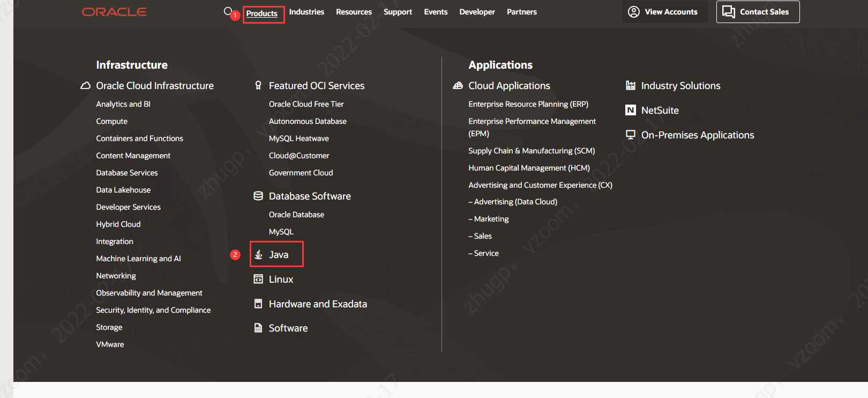This screenshot has height=398, width=868.
Task: Open the Java product link
Action: (x=279, y=255)
